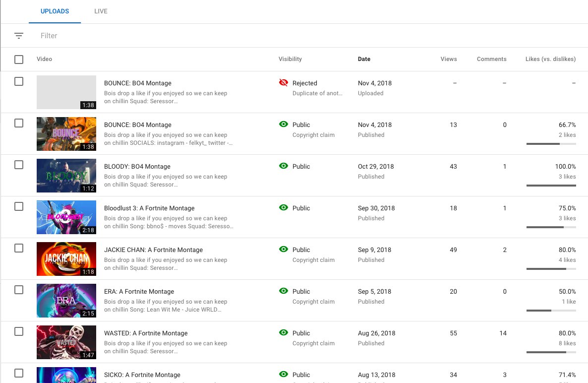Tick the select-all checkbox in header row
588x383 pixels.
click(x=19, y=59)
